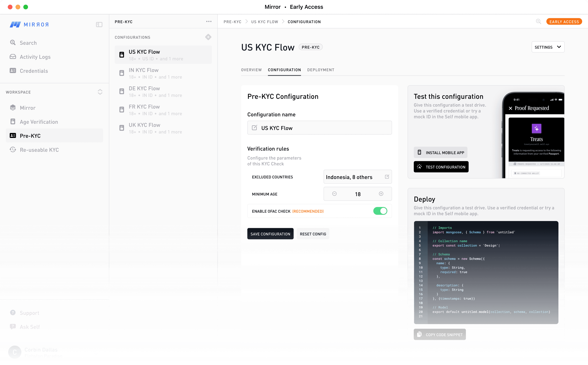Click Copy Code Snippet button

pyautogui.click(x=440, y=334)
